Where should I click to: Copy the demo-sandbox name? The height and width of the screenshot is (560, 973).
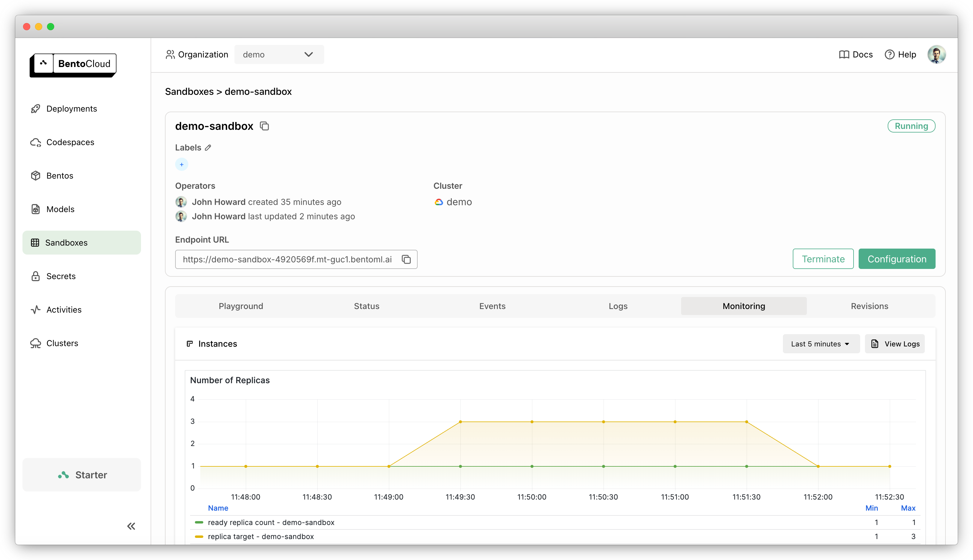tap(264, 126)
